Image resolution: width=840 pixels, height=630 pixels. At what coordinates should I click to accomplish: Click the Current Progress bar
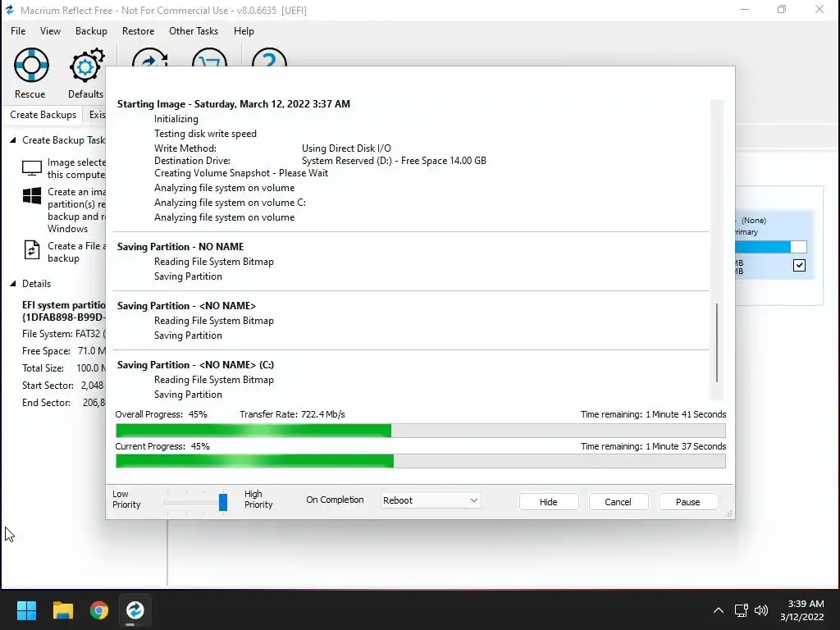pyautogui.click(x=421, y=461)
